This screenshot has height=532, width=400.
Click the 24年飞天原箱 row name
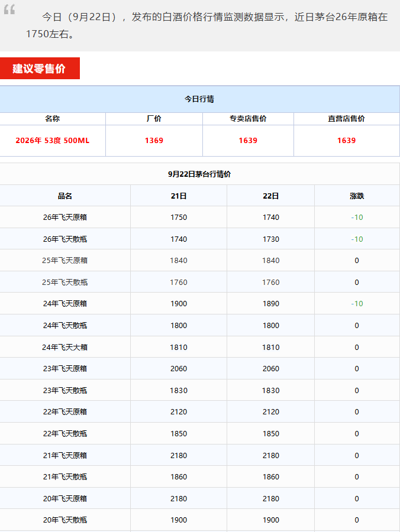coord(65,304)
